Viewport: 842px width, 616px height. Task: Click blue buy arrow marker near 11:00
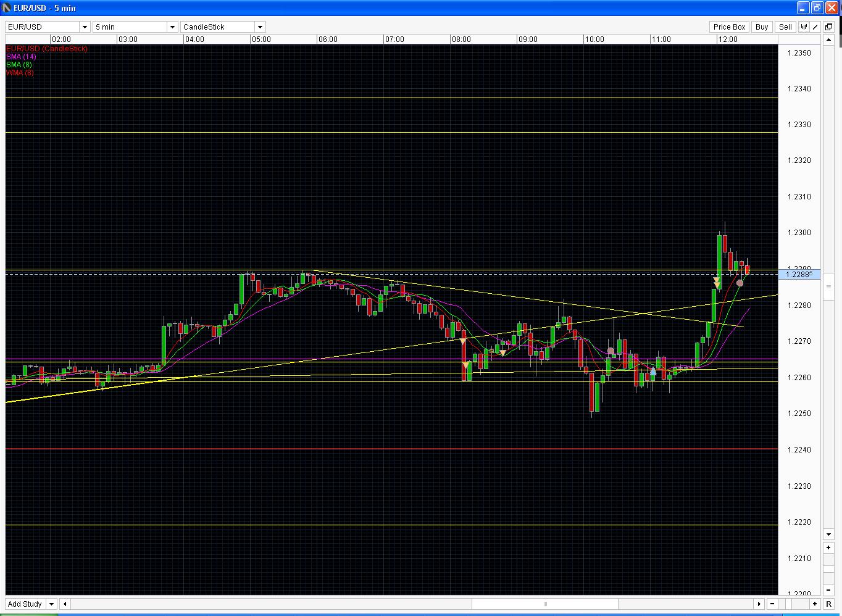pyautogui.click(x=654, y=371)
